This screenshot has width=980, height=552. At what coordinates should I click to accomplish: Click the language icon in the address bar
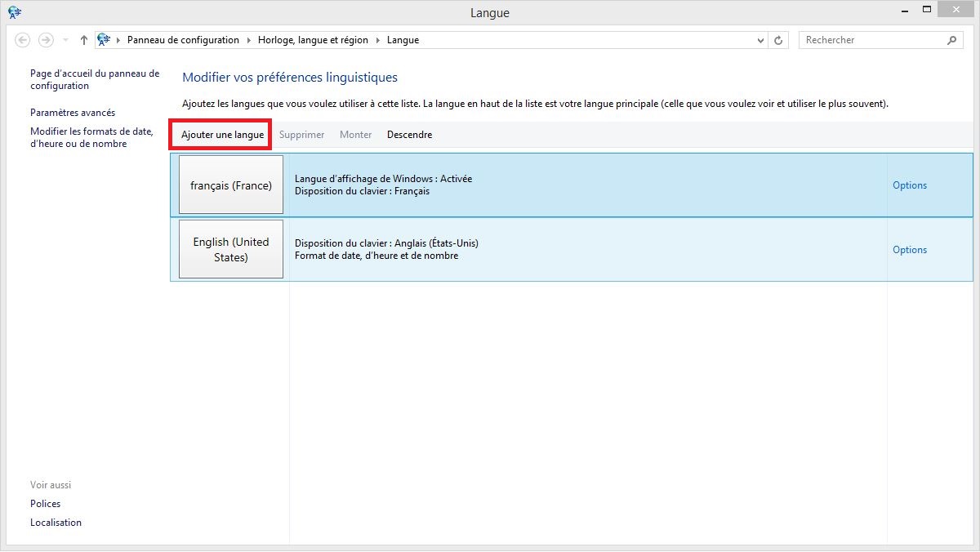point(104,40)
